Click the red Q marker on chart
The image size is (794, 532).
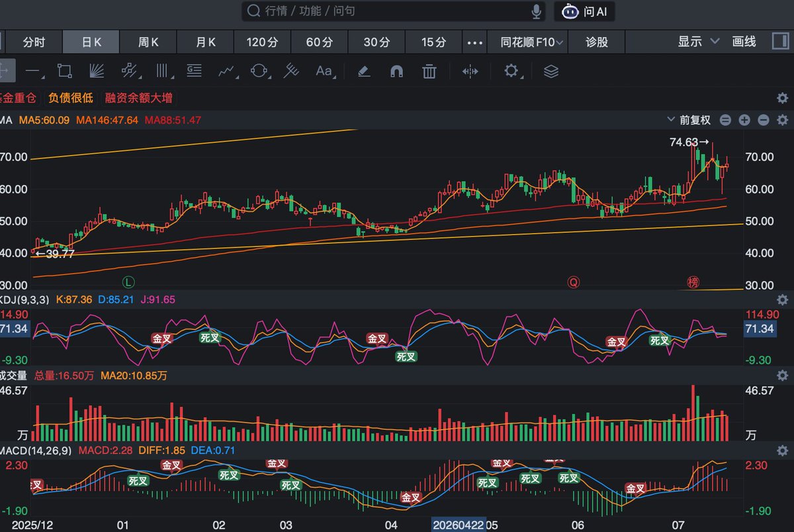(574, 283)
